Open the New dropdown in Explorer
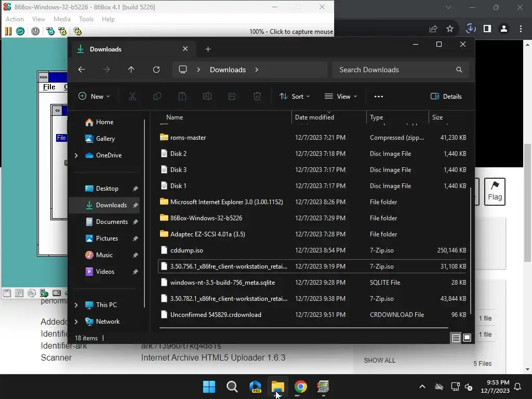 pos(95,96)
